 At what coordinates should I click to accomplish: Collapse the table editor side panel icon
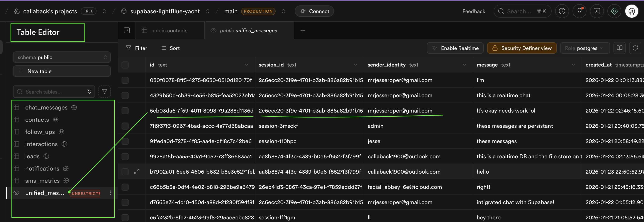pos(127,30)
